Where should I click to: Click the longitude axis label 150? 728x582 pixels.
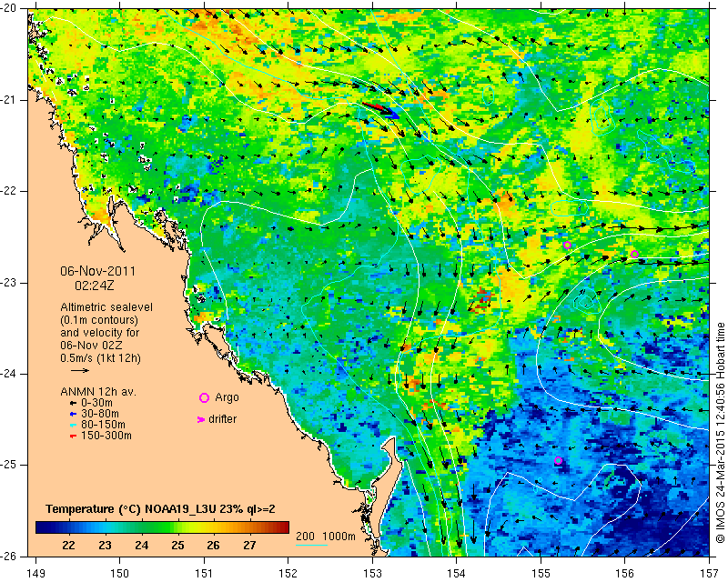(x=120, y=574)
